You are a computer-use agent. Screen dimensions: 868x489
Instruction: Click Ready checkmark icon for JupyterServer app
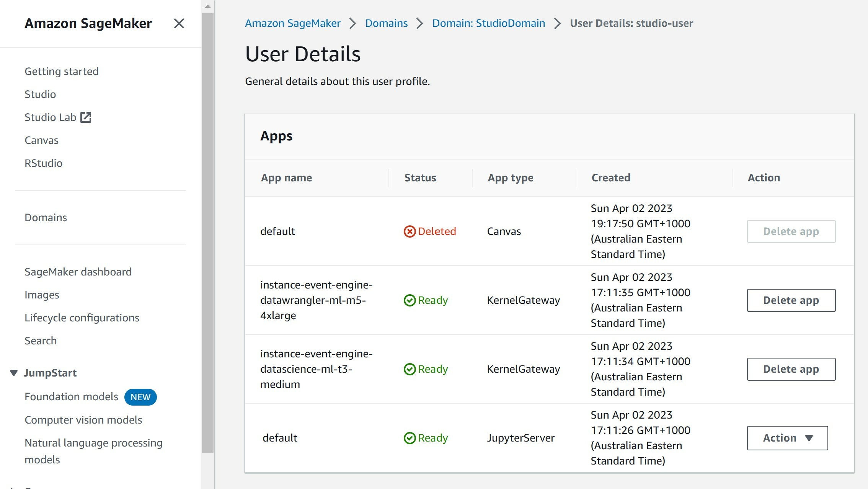[410, 438]
